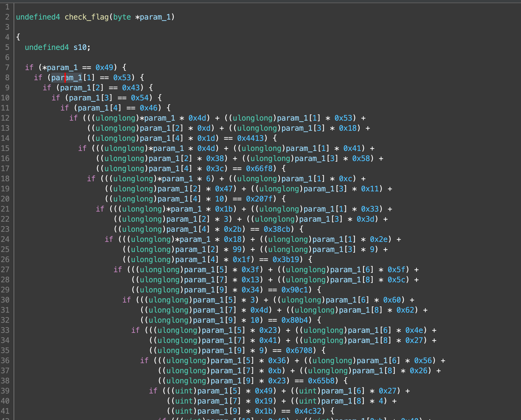Click the byte type in function signature
This screenshot has width=521, height=420.
[x=122, y=17]
